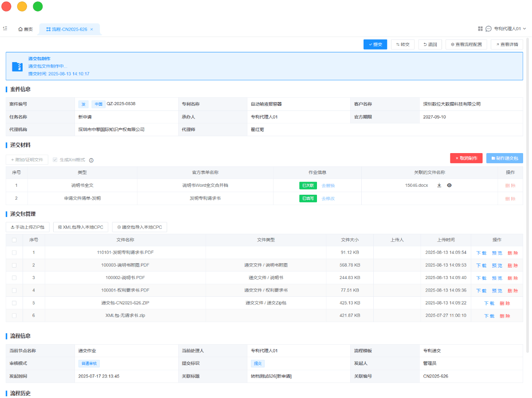Click the sidebar collapse icon at top-left

[x=5, y=29]
